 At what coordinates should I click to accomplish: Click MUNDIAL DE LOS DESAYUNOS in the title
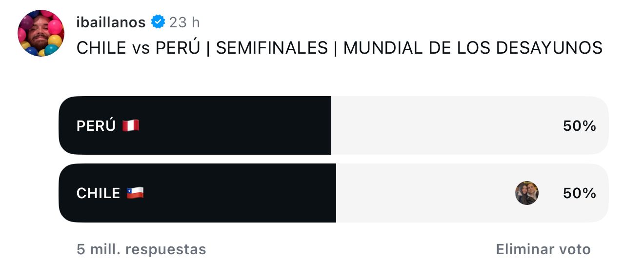coord(473,48)
